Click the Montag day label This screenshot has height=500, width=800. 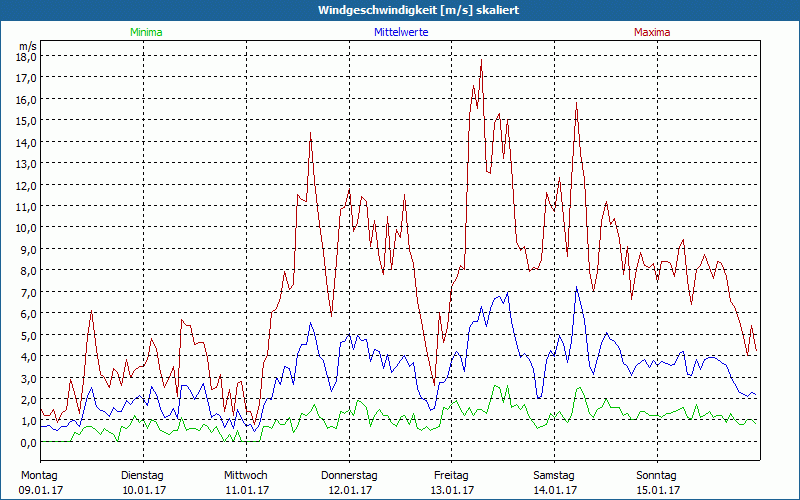[39, 476]
